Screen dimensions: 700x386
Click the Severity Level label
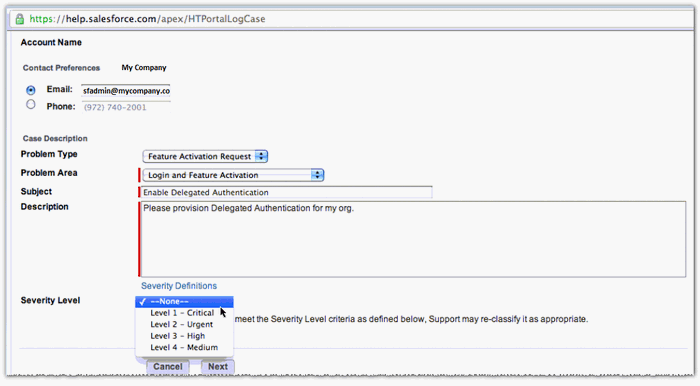pos(50,300)
